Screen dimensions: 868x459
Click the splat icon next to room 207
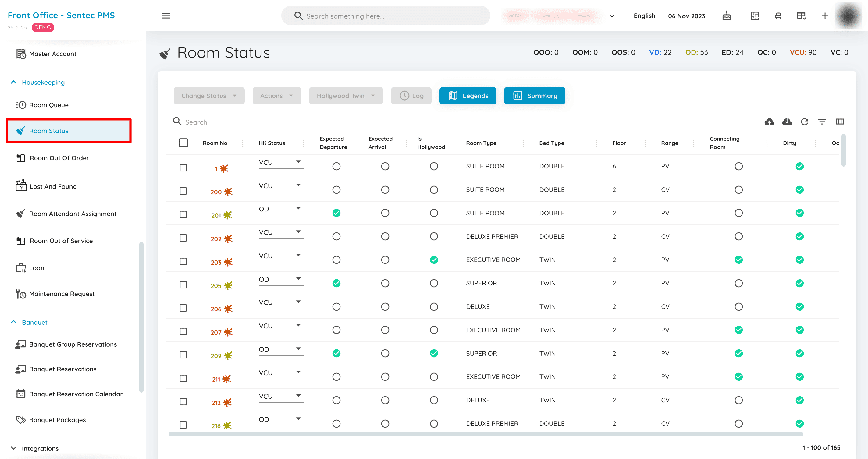pyautogui.click(x=228, y=332)
